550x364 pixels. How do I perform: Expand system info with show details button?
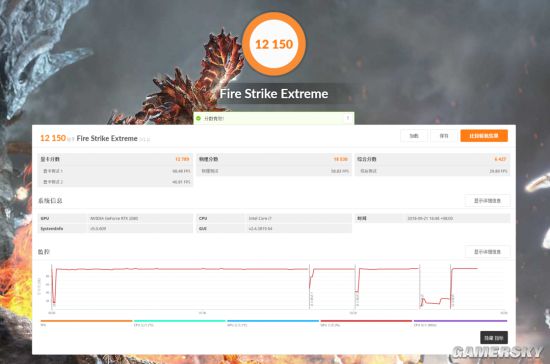(x=487, y=201)
